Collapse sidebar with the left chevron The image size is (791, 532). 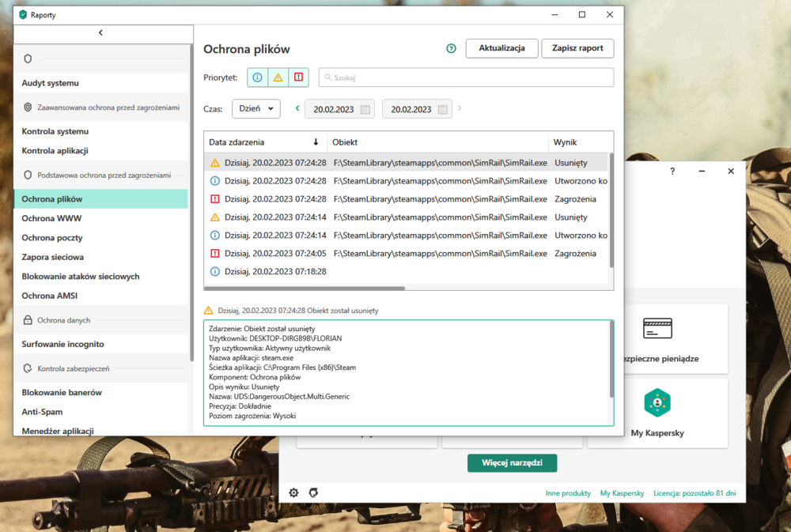101,33
